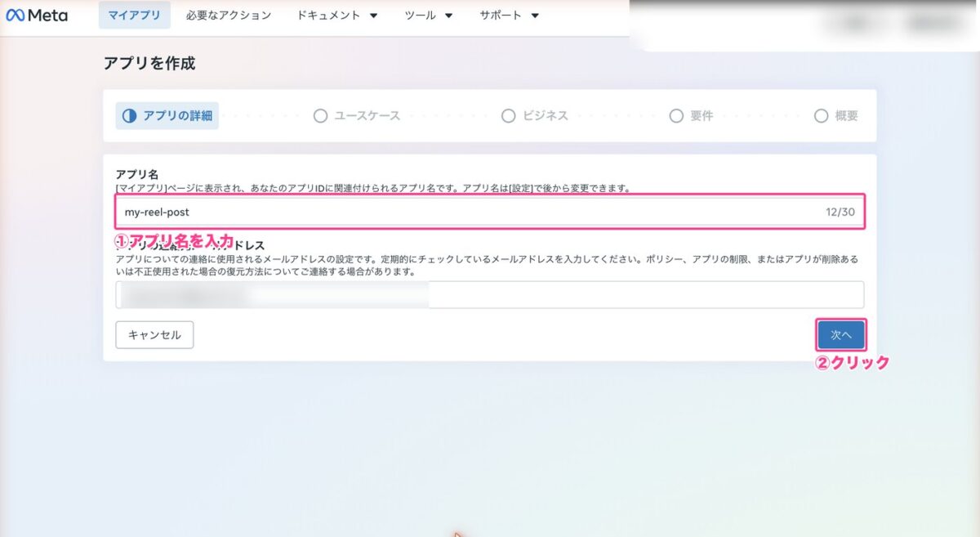Expand the サポート dropdown menu
This screenshot has height=537, width=980.
coord(510,15)
